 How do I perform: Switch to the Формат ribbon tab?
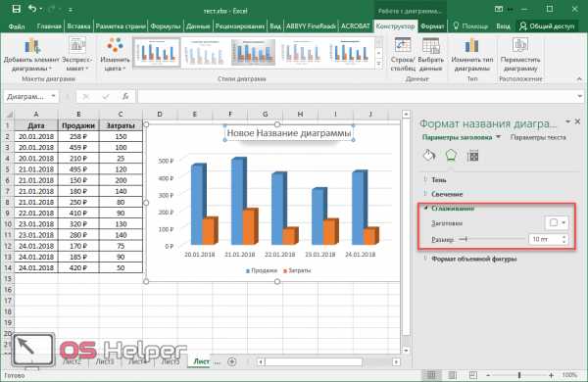(x=432, y=26)
